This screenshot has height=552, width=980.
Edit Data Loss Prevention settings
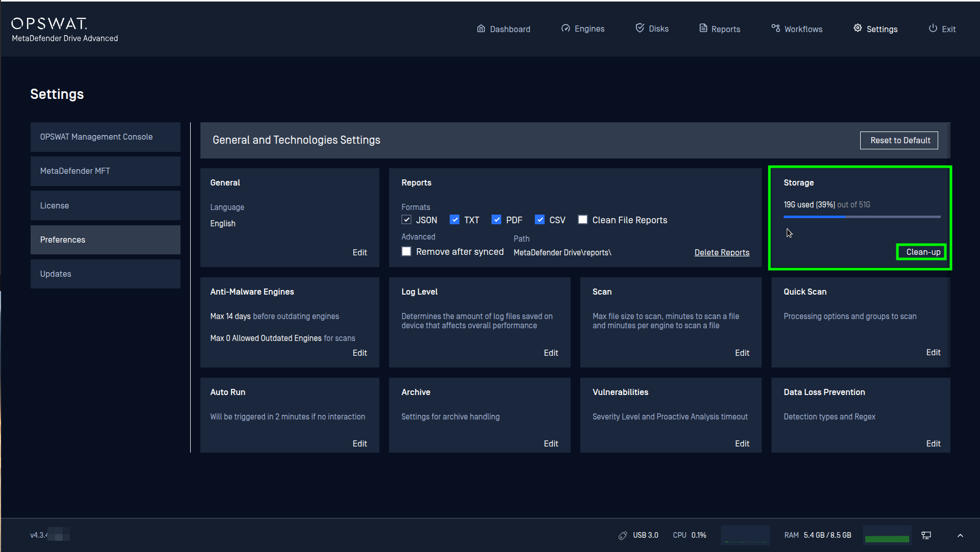[x=933, y=443]
